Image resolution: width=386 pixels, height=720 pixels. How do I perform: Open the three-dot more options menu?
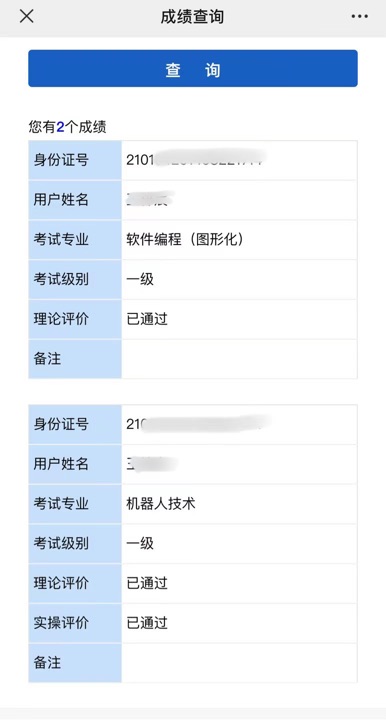pos(359,17)
